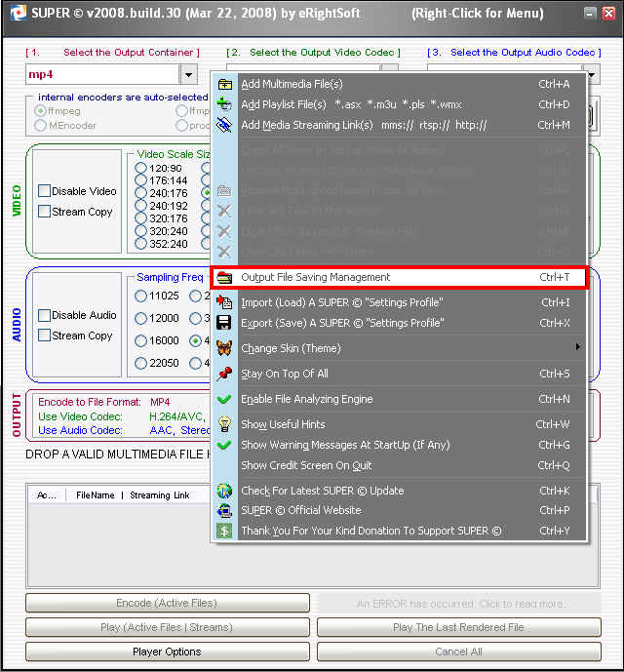Check the video Stream Copy checkbox

(44, 212)
